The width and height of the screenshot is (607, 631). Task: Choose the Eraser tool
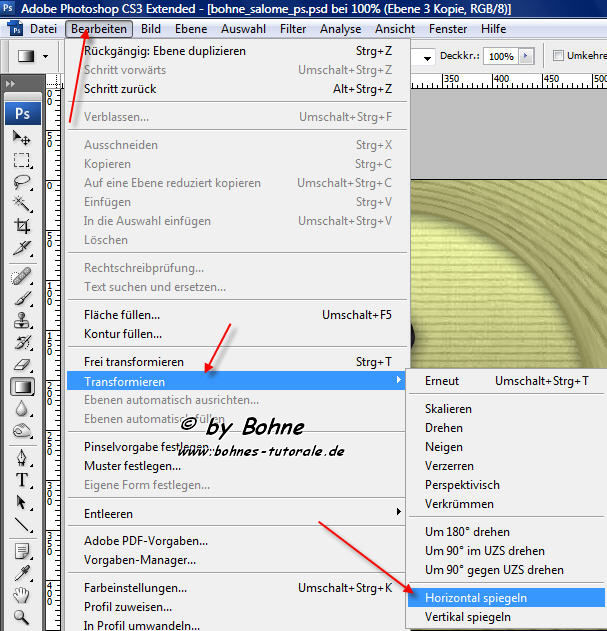[x=22, y=365]
